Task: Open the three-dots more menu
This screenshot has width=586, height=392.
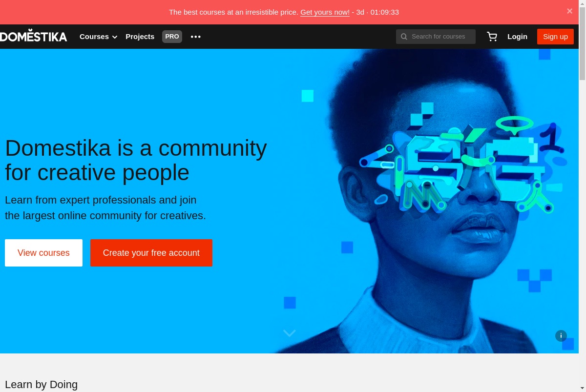Action: tap(196, 37)
